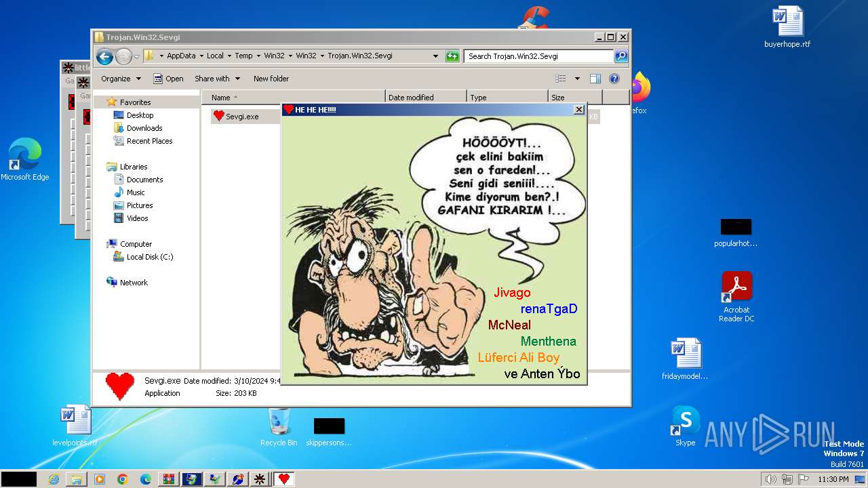
Task: Select Videos library
Action: tap(137, 218)
